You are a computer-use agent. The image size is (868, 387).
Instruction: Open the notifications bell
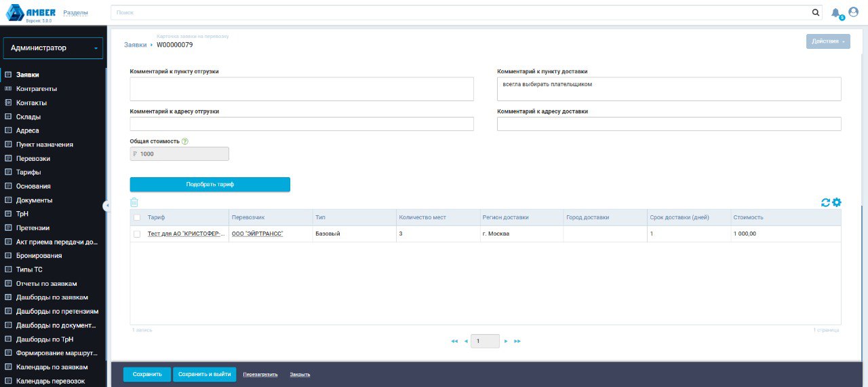[x=835, y=13]
